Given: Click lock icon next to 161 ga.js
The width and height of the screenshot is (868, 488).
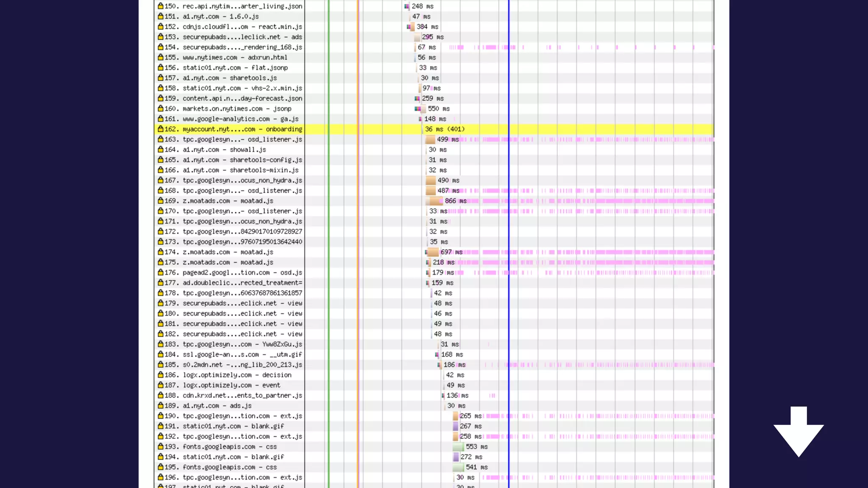Looking at the screenshot, I should pyautogui.click(x=160, y=119).
